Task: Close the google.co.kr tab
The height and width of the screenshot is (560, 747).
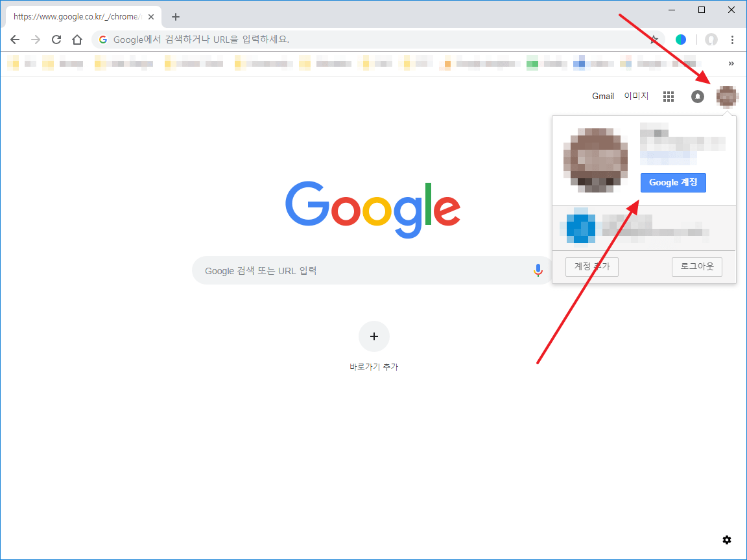Action: pos(151,17)
